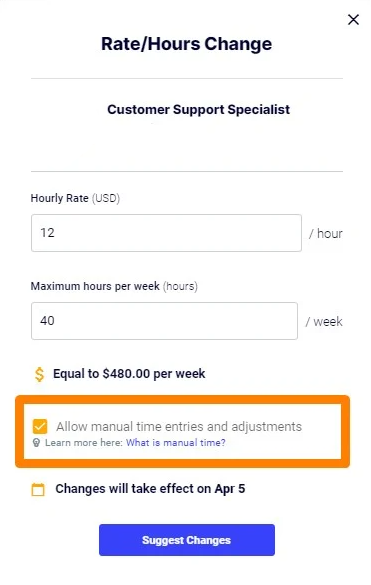
Task: Click the Learn more here text
Action: (x=84, y=443)
